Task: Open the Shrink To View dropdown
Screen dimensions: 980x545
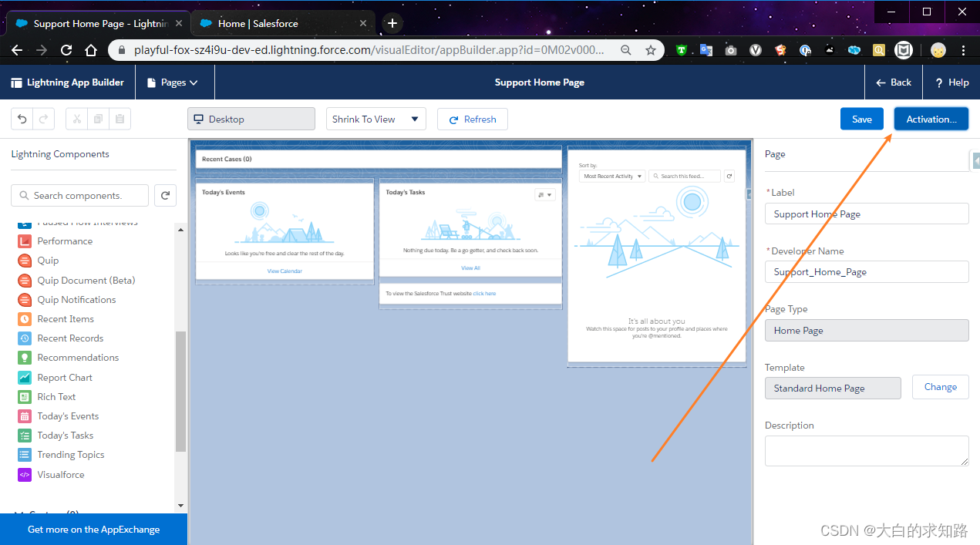Action: 376,119
